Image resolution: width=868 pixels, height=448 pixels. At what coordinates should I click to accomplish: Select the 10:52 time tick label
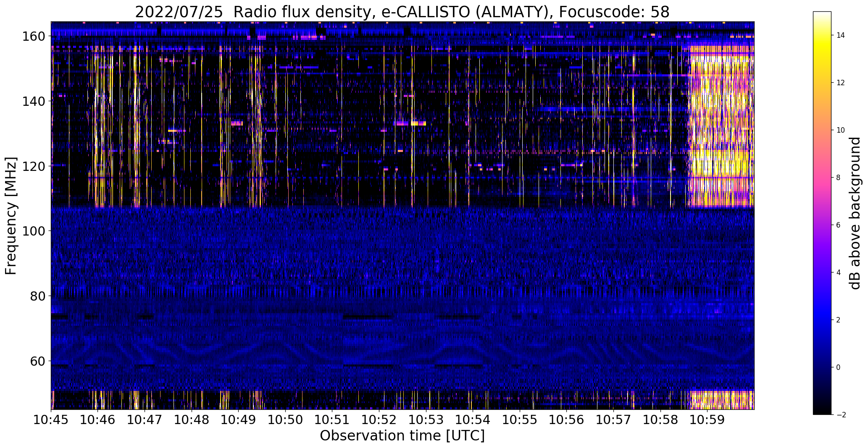[379, 419]
